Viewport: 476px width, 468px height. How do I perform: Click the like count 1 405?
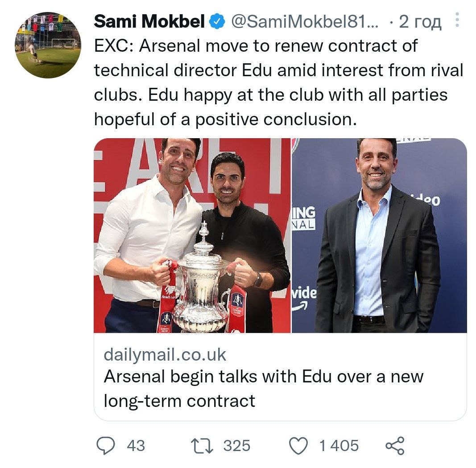339,446
